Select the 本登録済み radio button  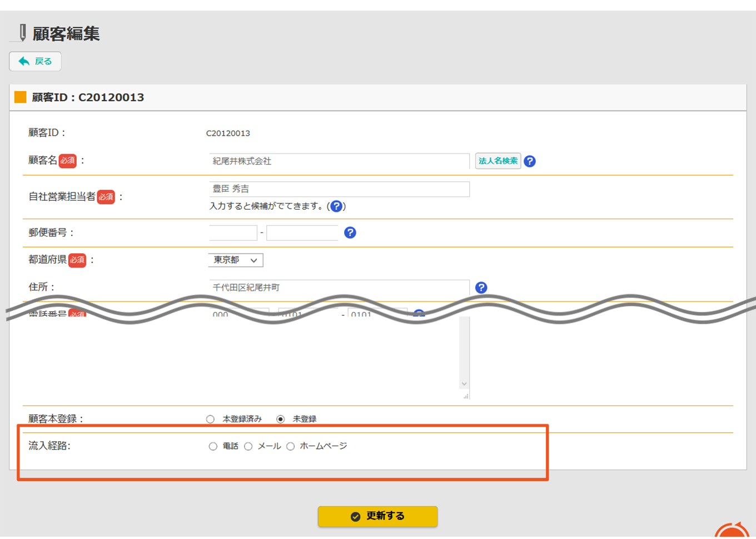click(x=210, y=419)
